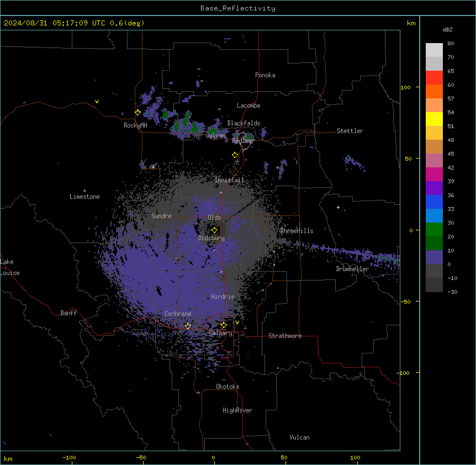
Task: Pick the magenta swatch in the dBZ legend
Action: (x=434, y=174)
